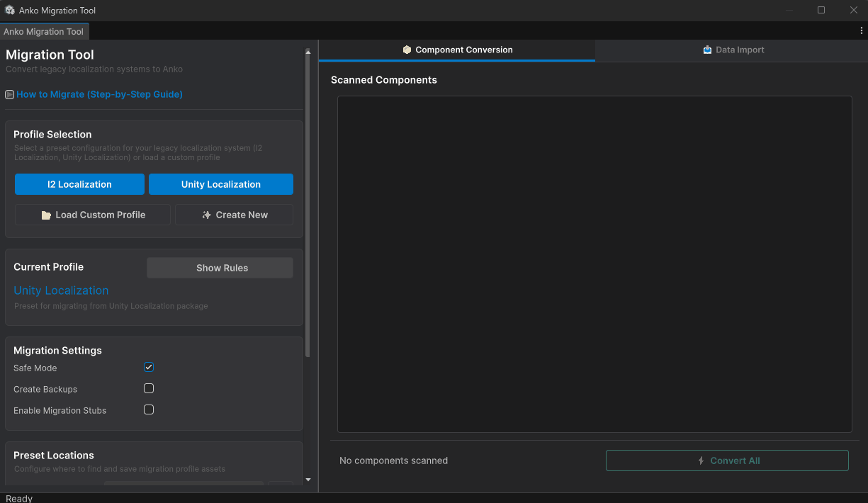Select the Unity Localization profile
The image size is (868, 503).
pos(220,184)
